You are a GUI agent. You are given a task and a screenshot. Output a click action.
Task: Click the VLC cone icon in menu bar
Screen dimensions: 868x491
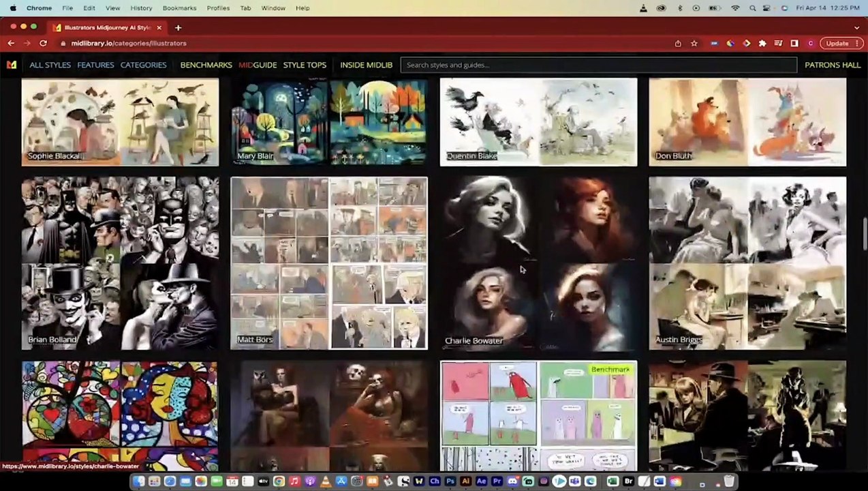[643, 8]
